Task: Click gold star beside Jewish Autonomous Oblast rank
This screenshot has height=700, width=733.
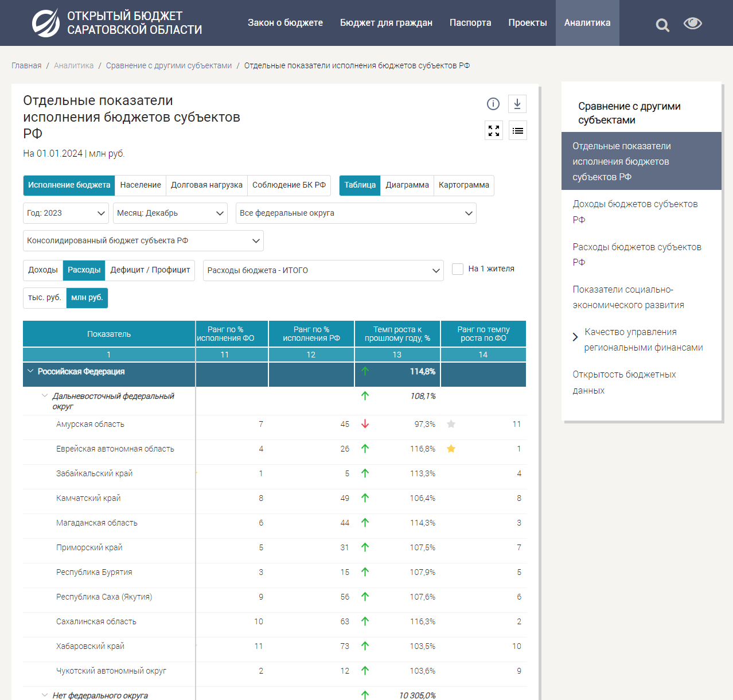Action: tap(451, 449)
